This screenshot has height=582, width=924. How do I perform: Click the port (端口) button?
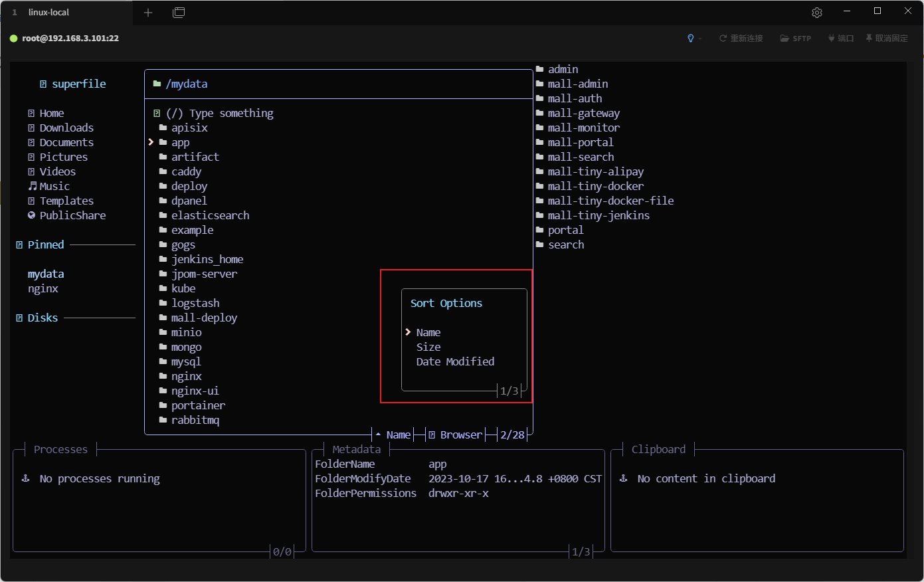[840, 39]
